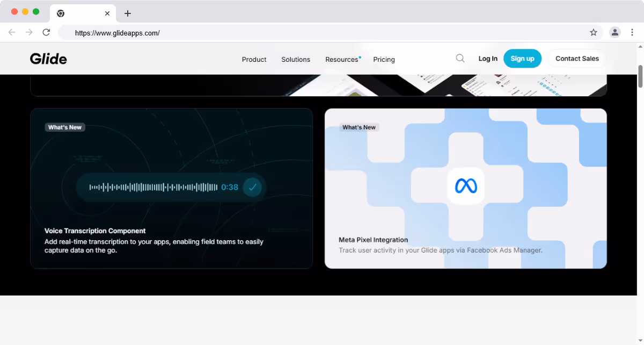644x345 pixels.
Task: Click the Meta Pixel Integration title
Action: coord(374,240)
